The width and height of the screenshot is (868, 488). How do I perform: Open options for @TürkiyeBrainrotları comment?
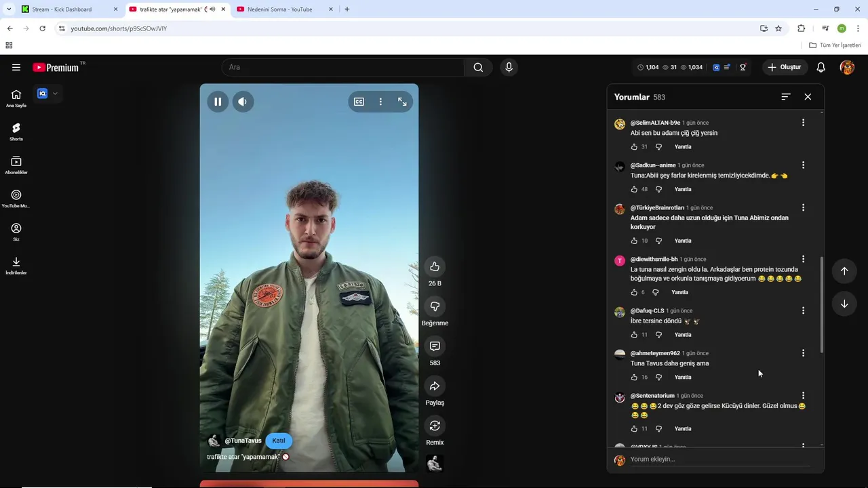(x=803, y=207)
